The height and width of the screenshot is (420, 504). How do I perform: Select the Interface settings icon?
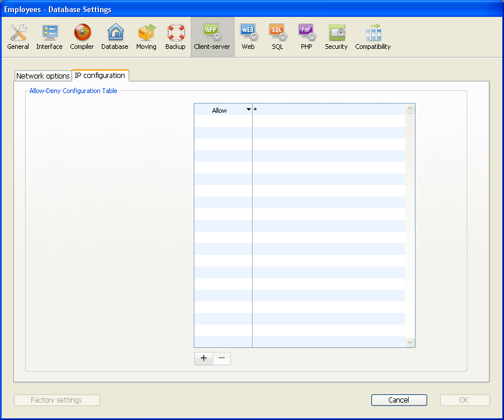click(49, 37)
